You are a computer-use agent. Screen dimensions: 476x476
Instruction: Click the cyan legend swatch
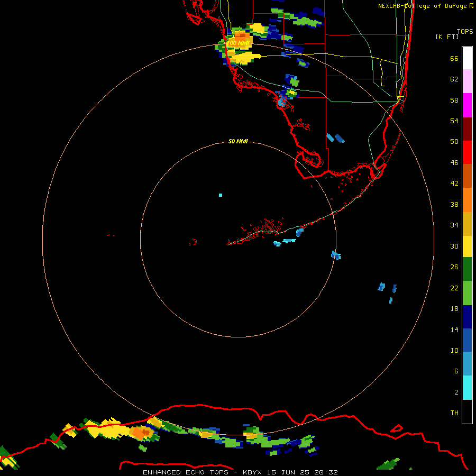(x=467, y=388)
